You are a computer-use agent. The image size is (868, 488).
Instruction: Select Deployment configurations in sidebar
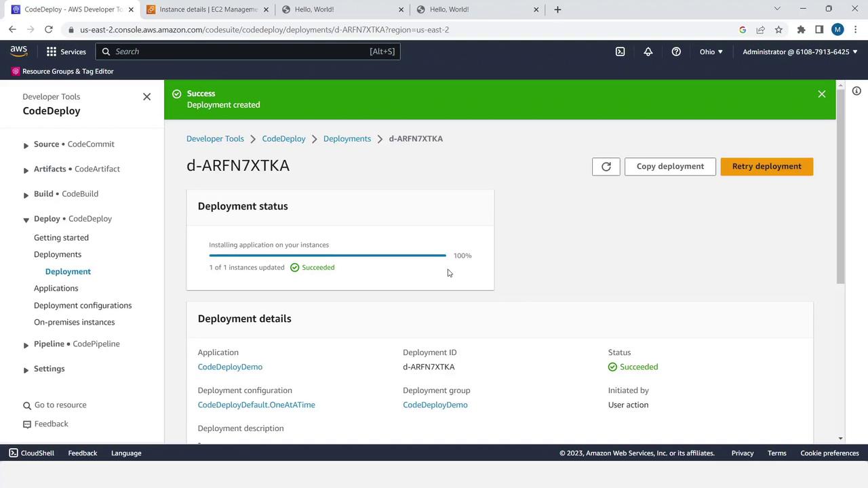tap(83, 306)
